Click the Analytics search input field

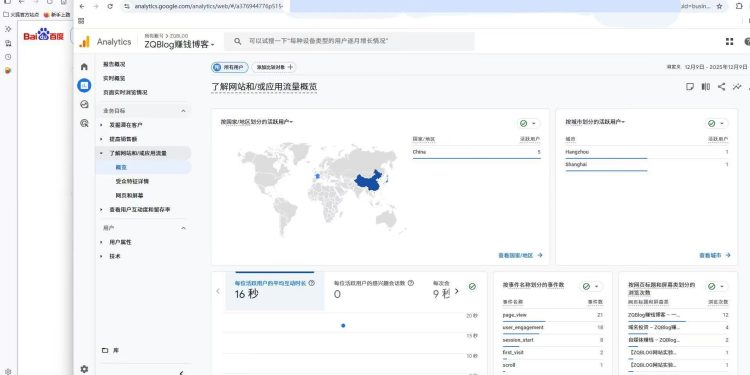pos(350,42)
